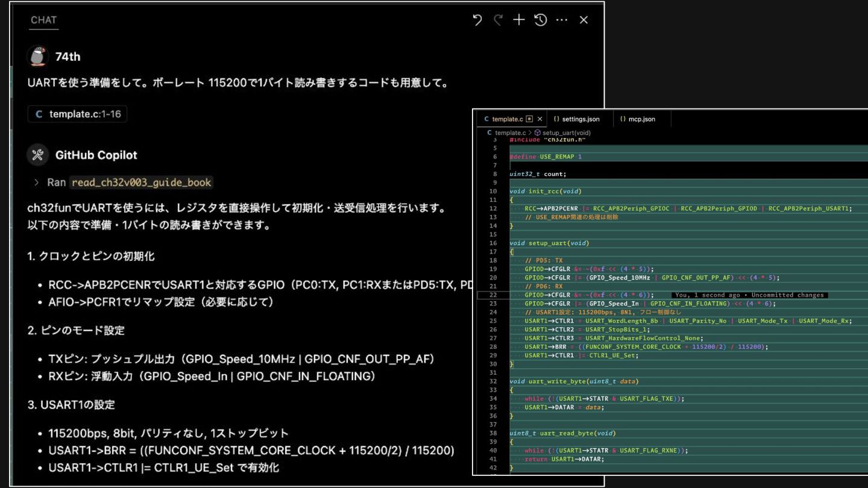868x488 pixels.
Task: Click 'uint8_t uart_read_byte(void)' definition
Action: point(561,433)
